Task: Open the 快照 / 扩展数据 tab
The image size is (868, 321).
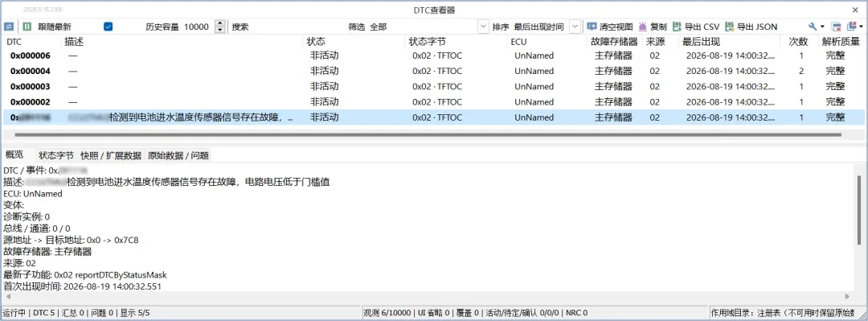Action: [x=111, y=156]
